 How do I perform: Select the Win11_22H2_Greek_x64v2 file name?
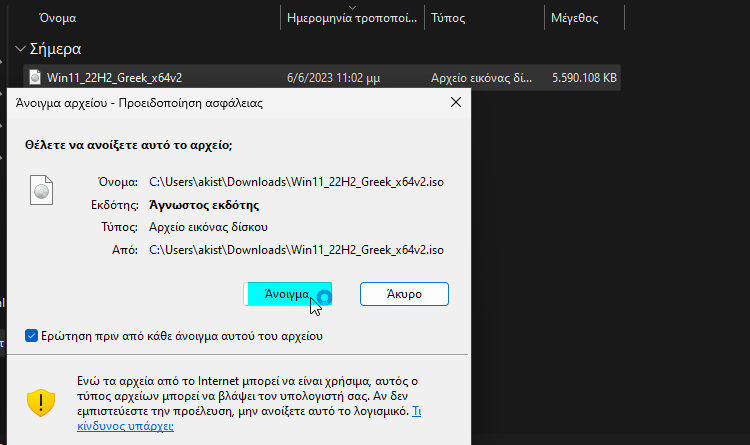[114, 77]
